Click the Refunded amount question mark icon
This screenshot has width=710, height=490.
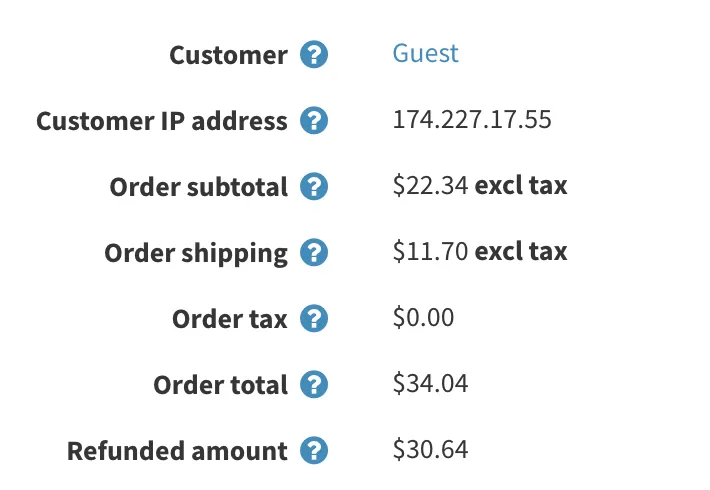pos(314,451)
